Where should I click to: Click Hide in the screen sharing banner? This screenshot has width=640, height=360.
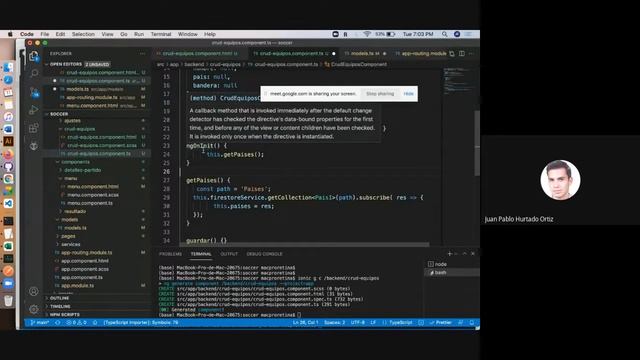(x=409, y=94)
